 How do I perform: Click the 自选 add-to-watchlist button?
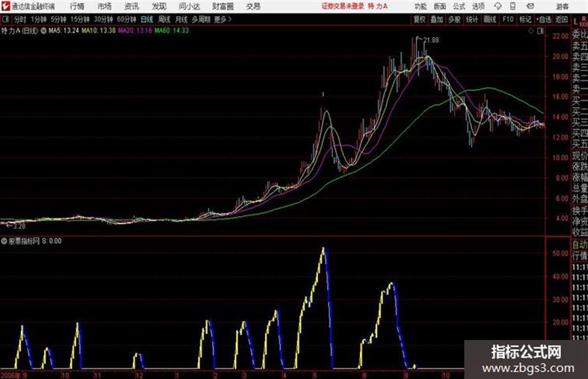[544, 19]
